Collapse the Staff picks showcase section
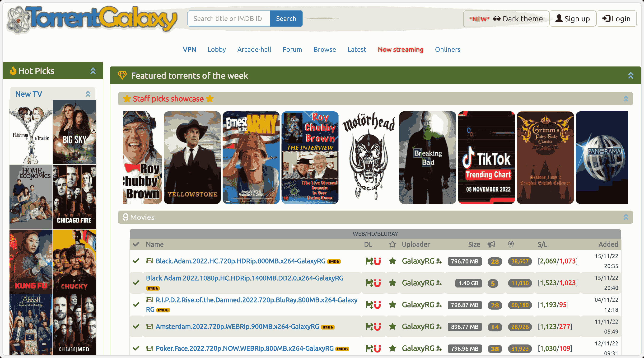 click(x=626, y=99)
